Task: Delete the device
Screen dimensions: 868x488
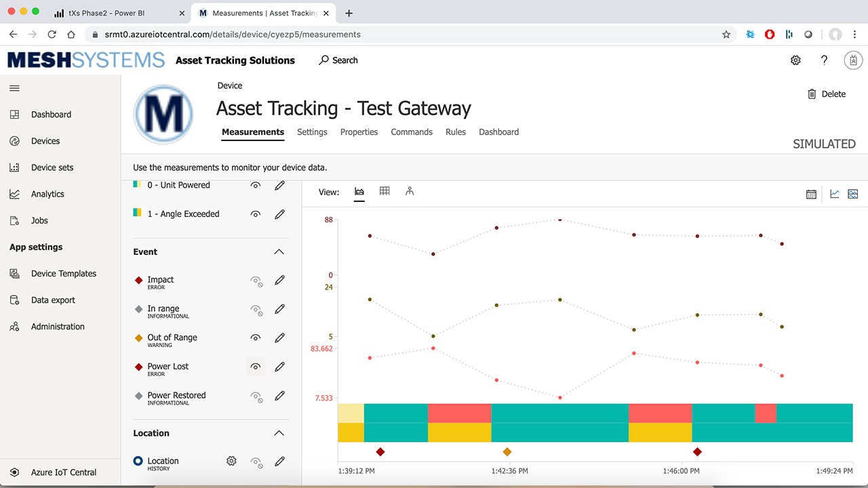Action: click(x=827, y=94)
